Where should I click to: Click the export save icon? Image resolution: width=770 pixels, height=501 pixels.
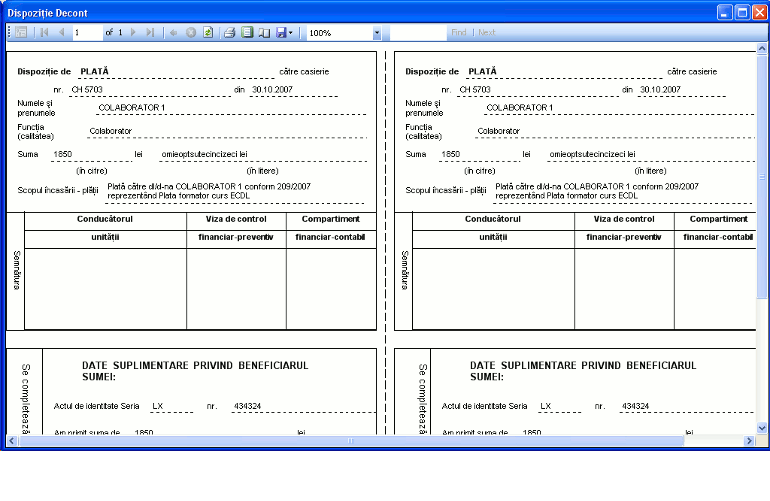pyautogui.click(x=281, y=32)
